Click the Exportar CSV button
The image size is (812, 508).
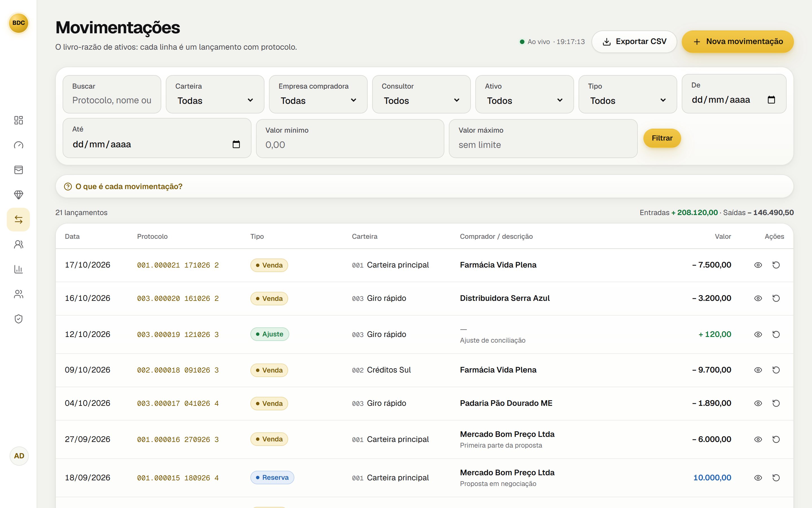tap(634, 42)
